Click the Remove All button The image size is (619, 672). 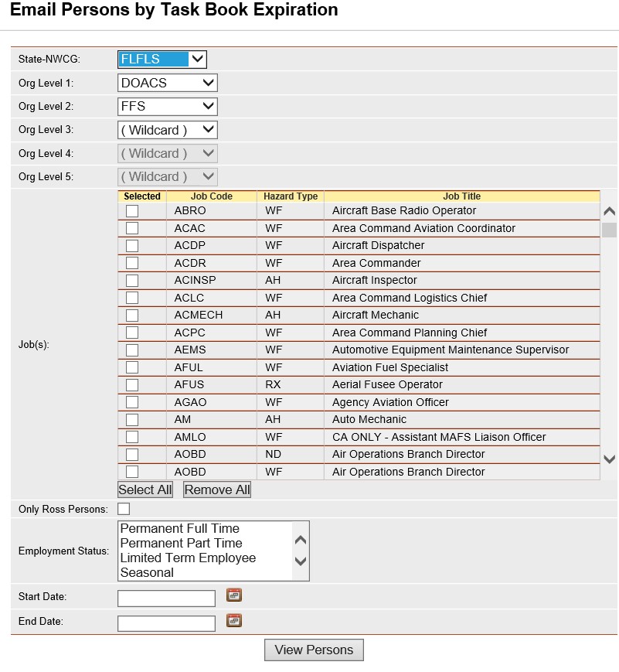coord(217,490)
